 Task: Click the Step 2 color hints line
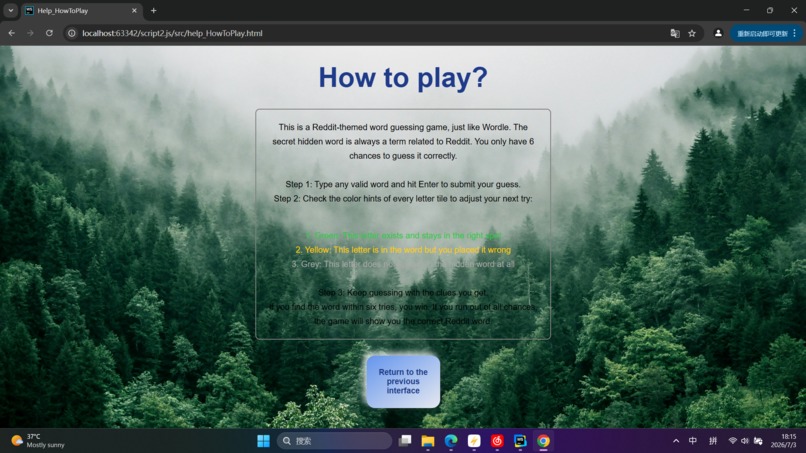(403, 198)
